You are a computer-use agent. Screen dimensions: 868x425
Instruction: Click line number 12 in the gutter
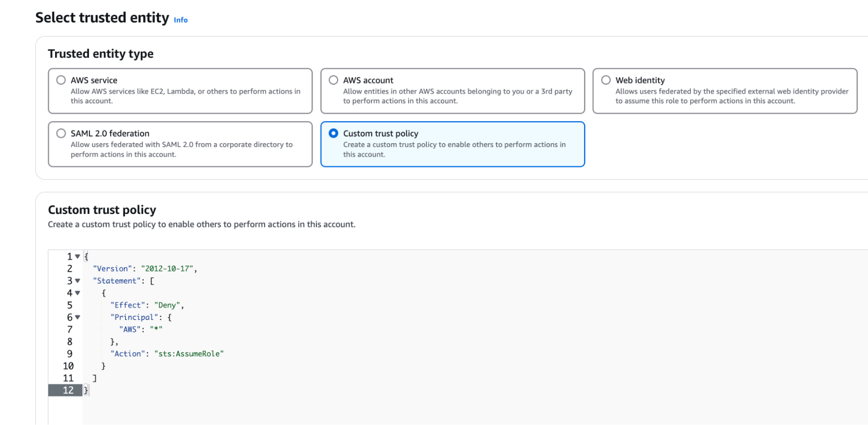[68, 390]
